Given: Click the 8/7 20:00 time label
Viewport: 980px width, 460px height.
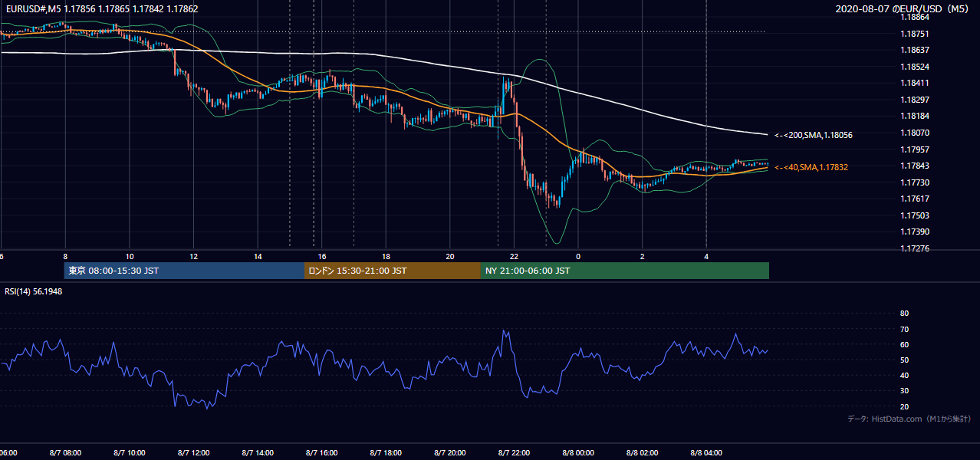Looking at the screenshot, I should (449, 453).
